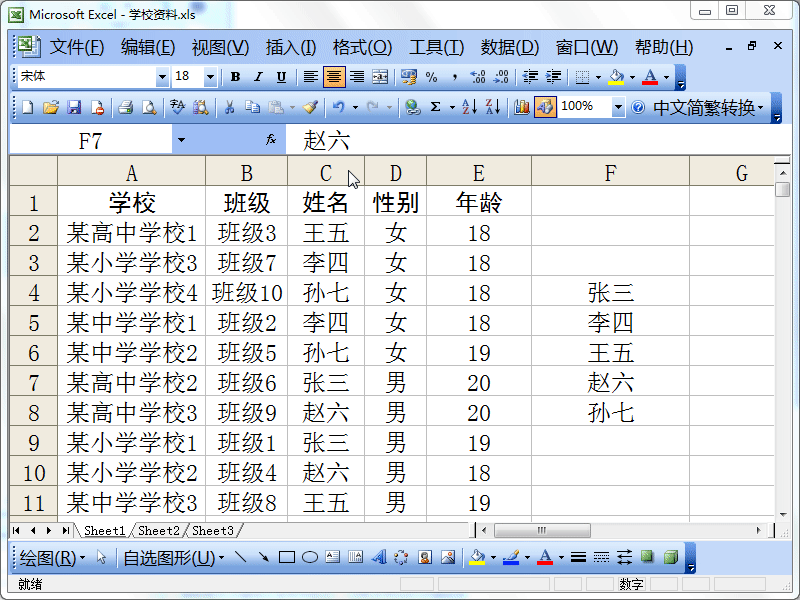This screenshot has width=800, height=600.
Task: Click Format Painter brush icon
Action: coord(310,107)
